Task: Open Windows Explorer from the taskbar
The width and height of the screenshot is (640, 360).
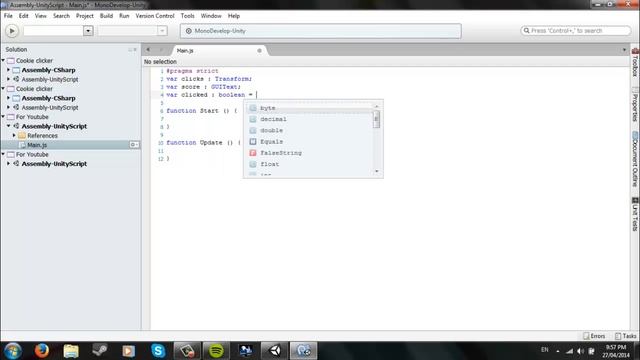Action: click(71, 351)
